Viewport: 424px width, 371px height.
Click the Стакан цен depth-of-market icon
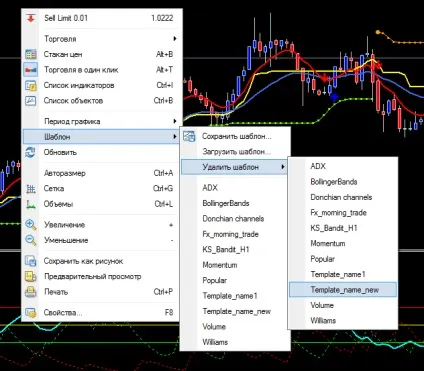coord(31,54)
